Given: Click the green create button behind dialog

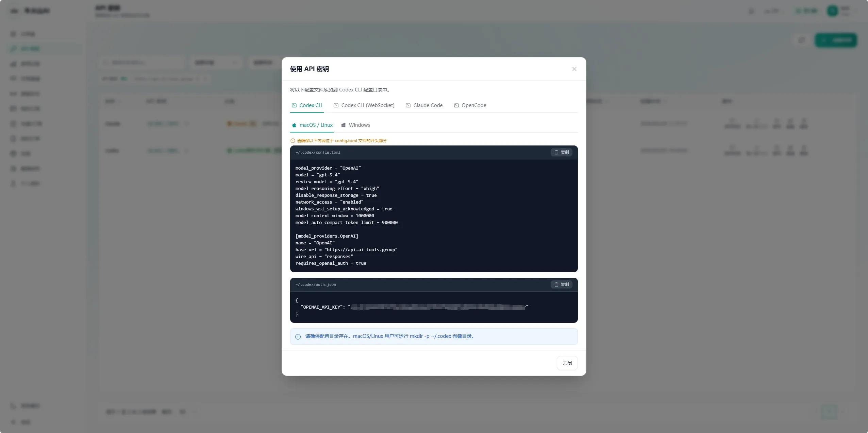Looking at the screenshot, I should 836,40.
